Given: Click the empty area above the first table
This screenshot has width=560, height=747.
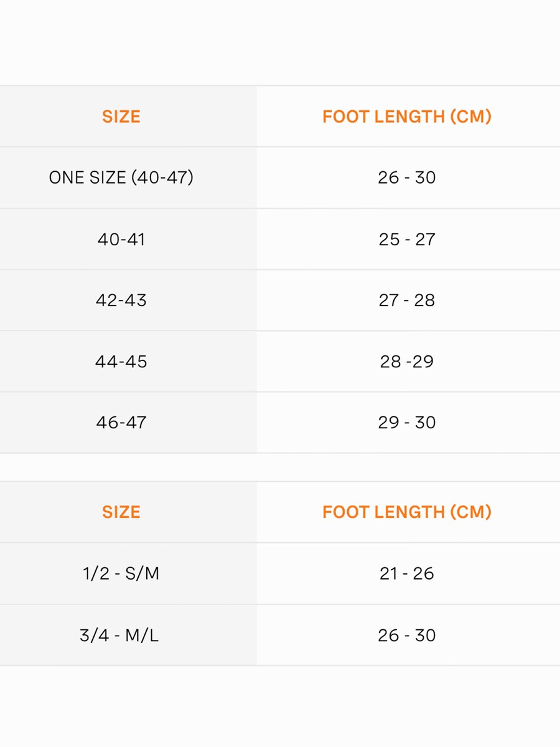Looking at the screenshot, I should [x=280, y=42].
